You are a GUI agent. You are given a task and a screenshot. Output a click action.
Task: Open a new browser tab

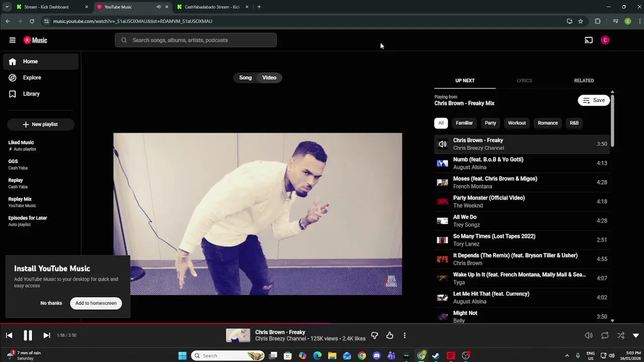259,7
